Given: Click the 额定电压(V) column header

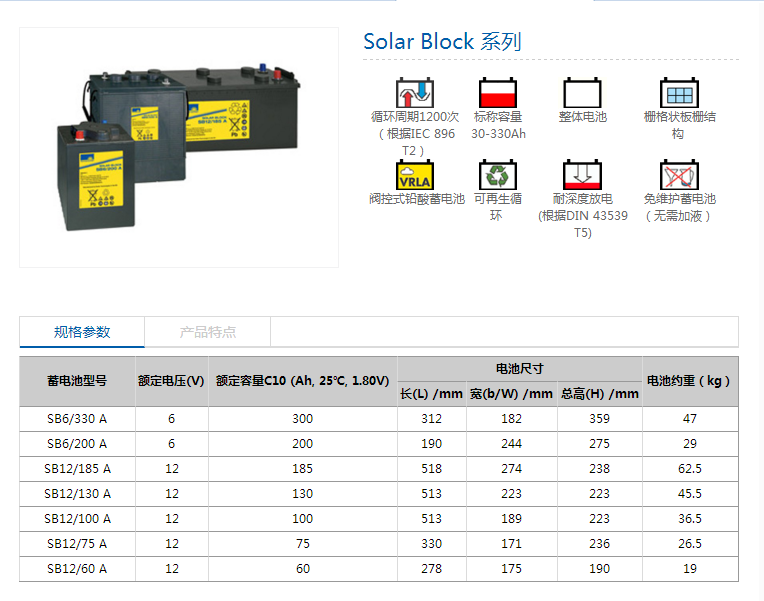Looking at the screenshot, I should tap(172, 381).
